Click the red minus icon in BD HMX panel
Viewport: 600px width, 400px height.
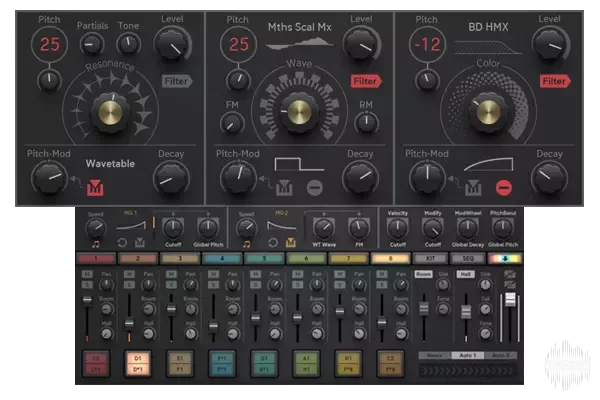504,188
